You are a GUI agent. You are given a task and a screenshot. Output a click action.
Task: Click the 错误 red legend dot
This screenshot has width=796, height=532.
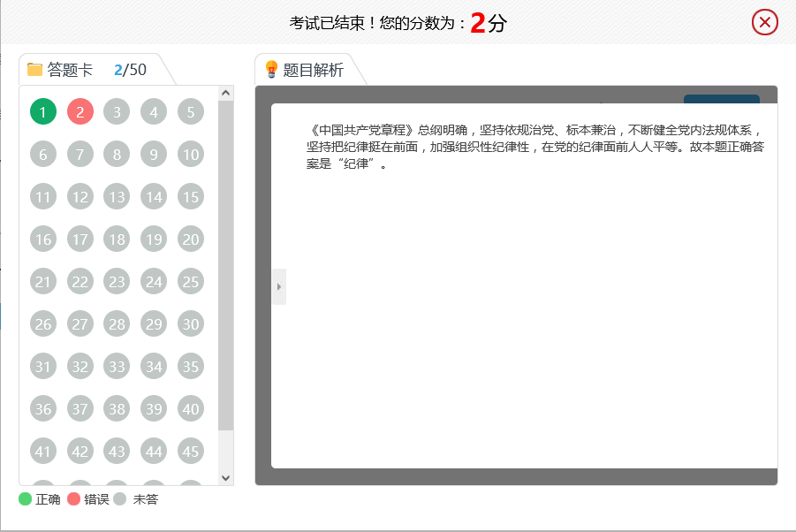click(x=73, y=499)
